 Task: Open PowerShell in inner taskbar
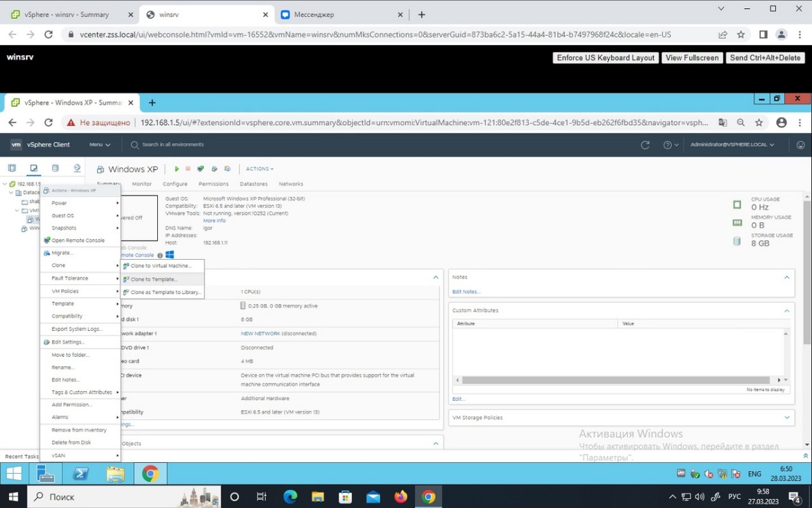pos(80,473)
